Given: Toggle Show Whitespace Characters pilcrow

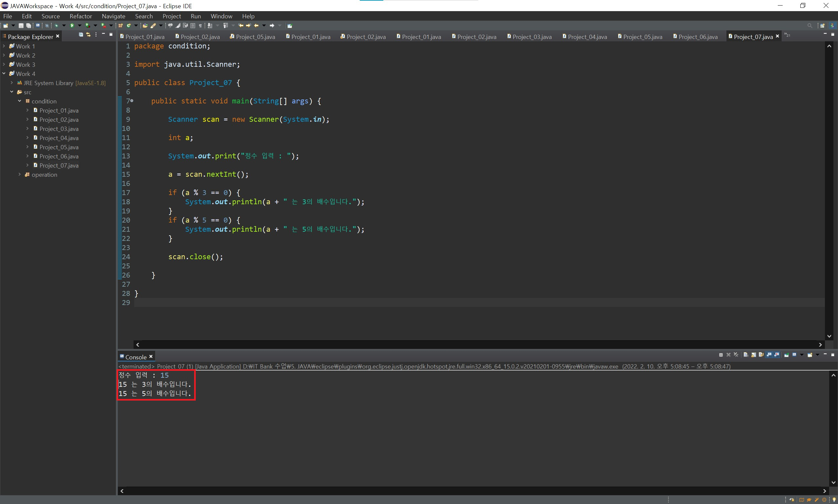Looking at the screenshot, I should click(200, 26).
